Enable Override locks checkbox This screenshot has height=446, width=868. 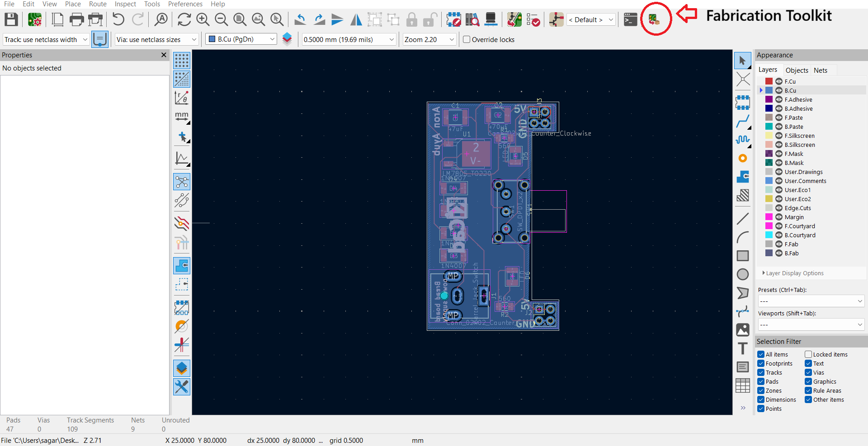[467, 39]
